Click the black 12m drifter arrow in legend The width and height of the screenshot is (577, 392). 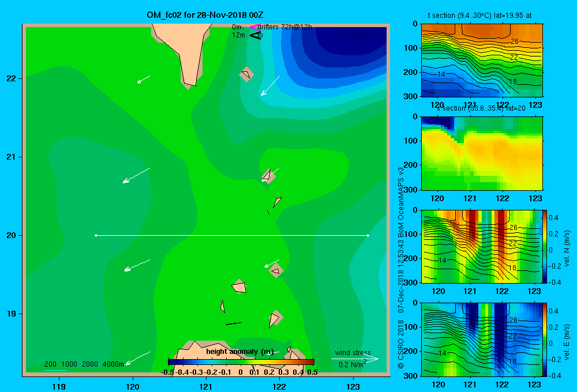255,35
